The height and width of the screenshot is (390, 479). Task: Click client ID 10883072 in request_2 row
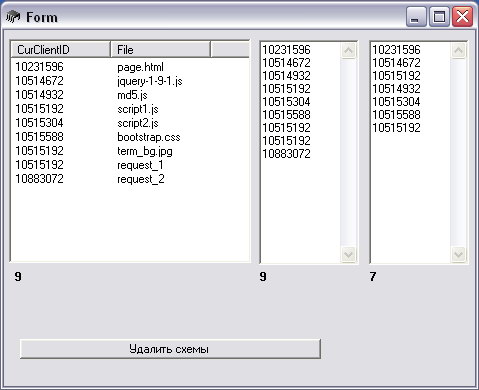[39, 179]
